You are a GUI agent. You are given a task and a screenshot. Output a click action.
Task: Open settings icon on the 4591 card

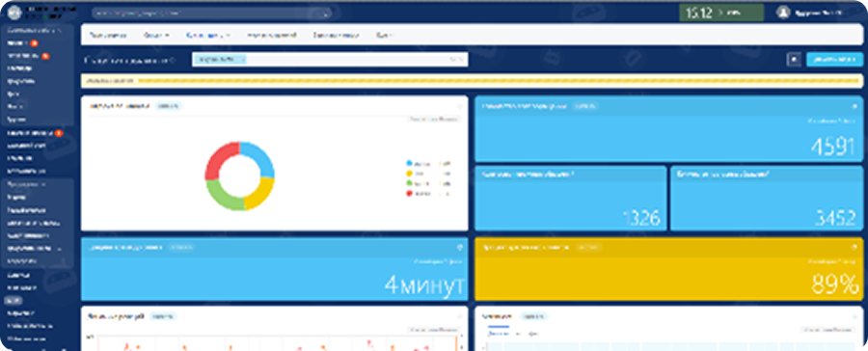pos(854,106)
